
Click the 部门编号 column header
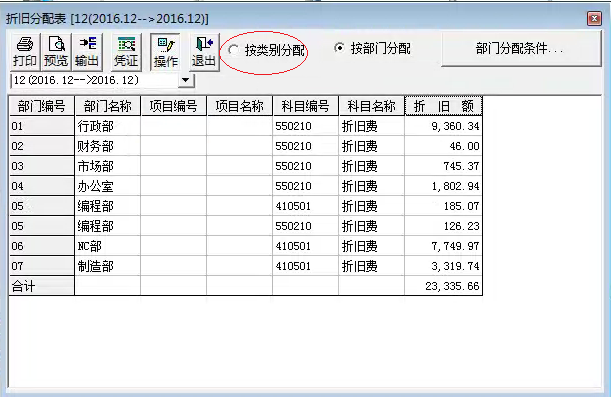tap(41, 106)
